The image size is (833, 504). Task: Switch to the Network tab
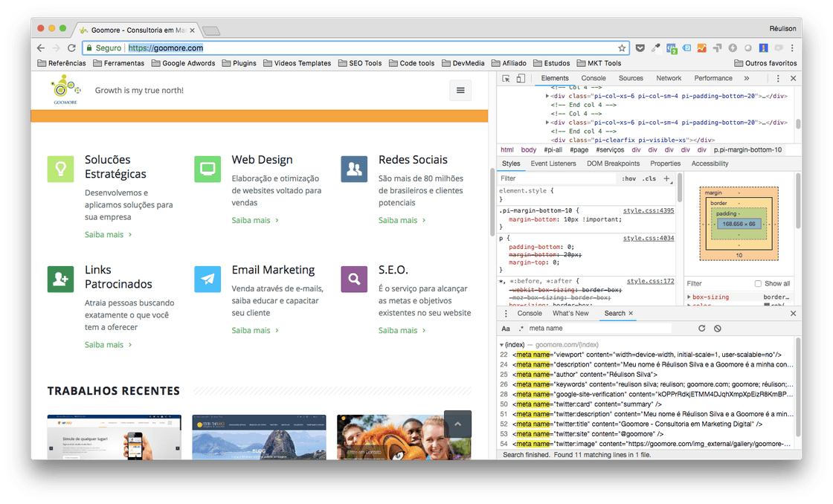pyautogui.click(x=669, y=78)
